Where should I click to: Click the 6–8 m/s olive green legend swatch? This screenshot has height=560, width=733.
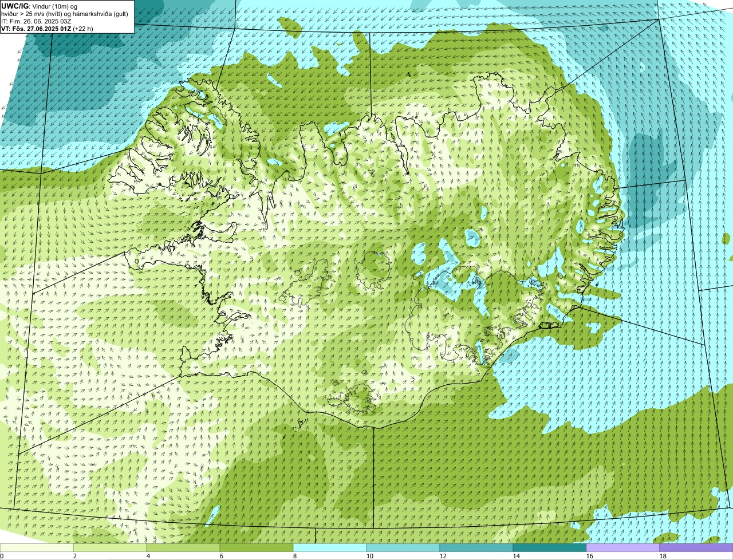257,548
